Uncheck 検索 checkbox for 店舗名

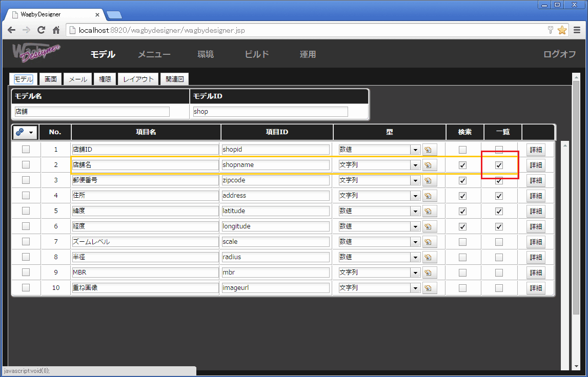click(x=463, y=165)
